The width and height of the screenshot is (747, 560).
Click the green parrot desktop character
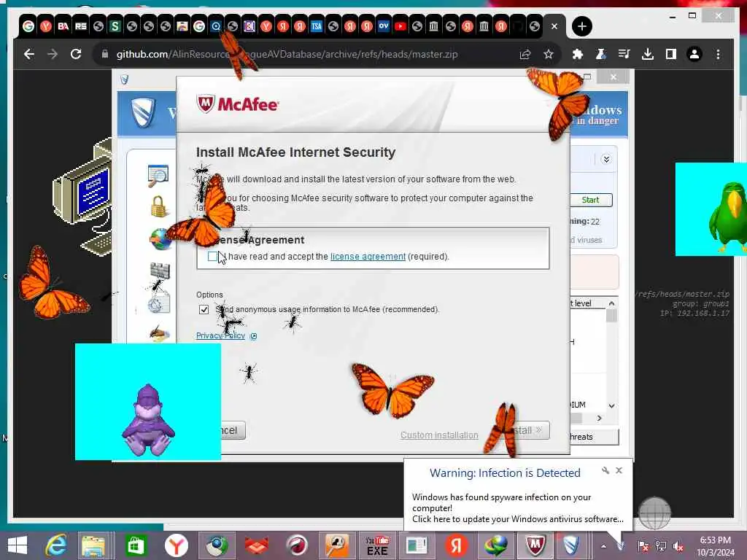pyautogui.click(x=728, y=215)
